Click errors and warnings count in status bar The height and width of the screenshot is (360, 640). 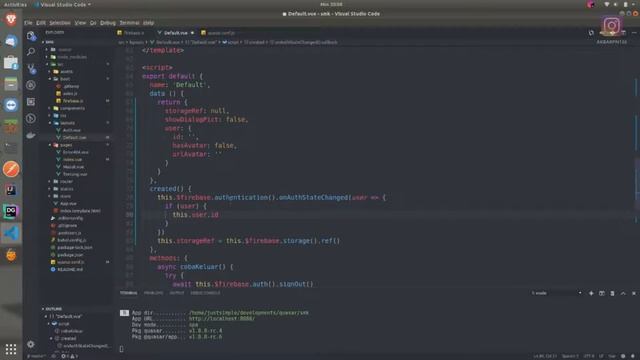[69, 356]
